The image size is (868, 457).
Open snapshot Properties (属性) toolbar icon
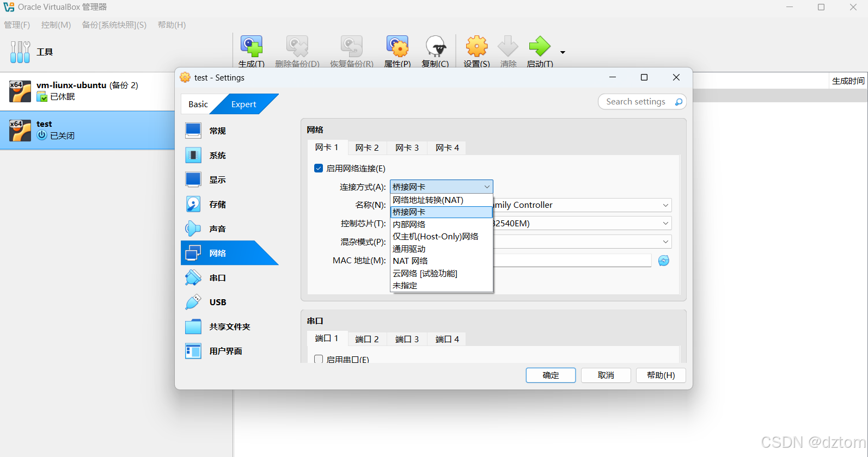[x=398, y=46]
